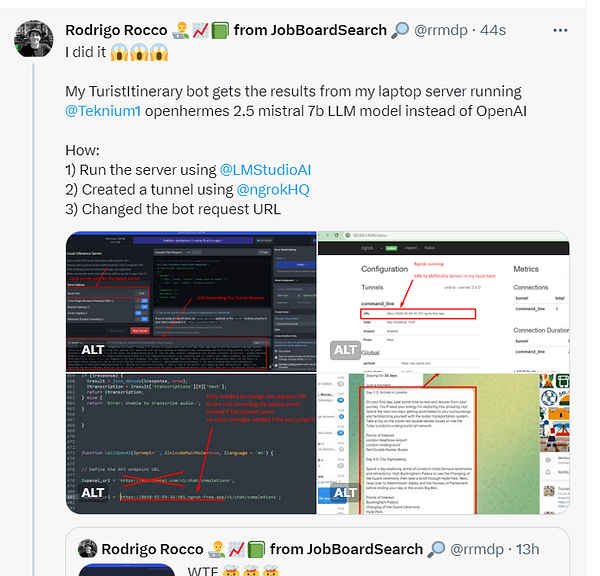Click Rodrigo Rocco's profile avatar
This screenshot has height=576, width=600.
(x=34, y=39)
